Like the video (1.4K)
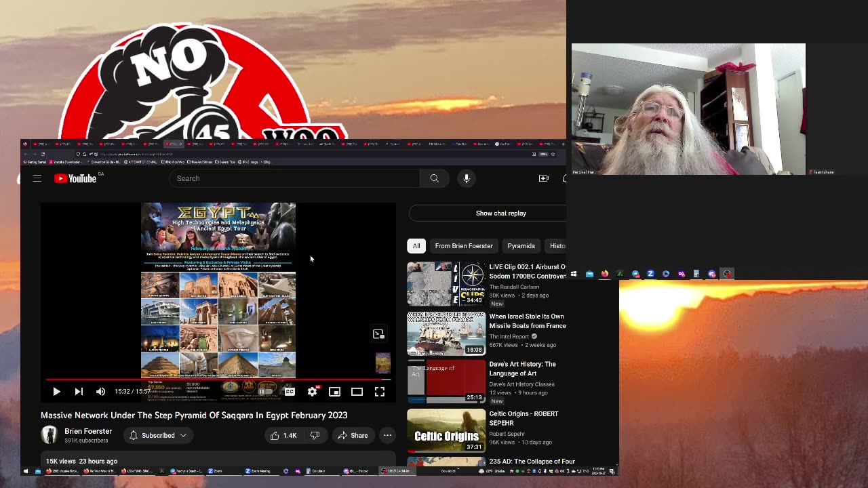868x488 pixels. [x=283, y=435]
